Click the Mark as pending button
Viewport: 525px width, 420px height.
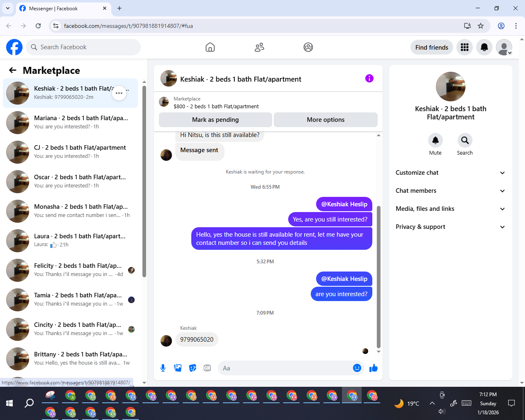(216, 120)
